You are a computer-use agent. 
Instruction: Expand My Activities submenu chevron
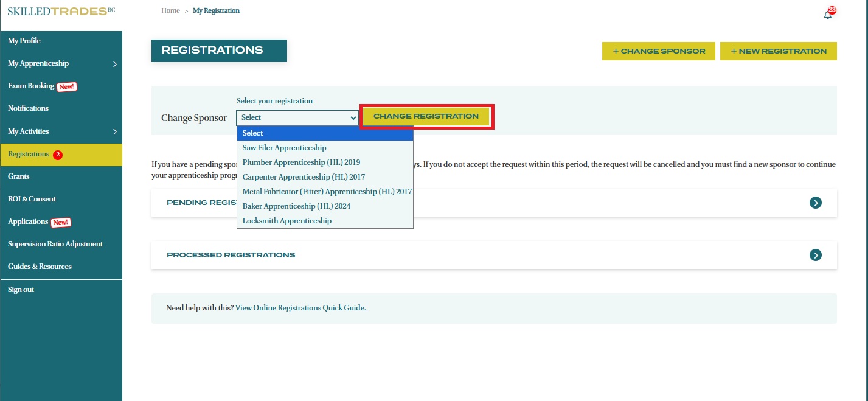tap(115, 131)
